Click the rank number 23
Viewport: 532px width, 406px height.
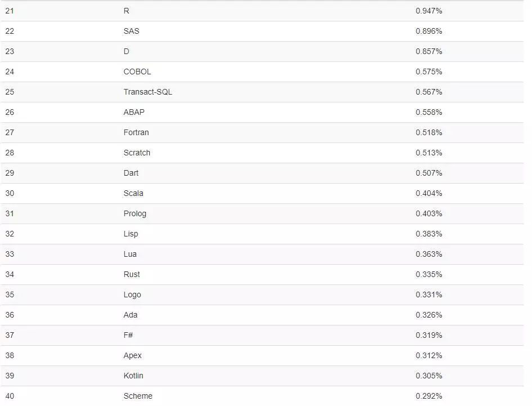(x=10, y=52)
